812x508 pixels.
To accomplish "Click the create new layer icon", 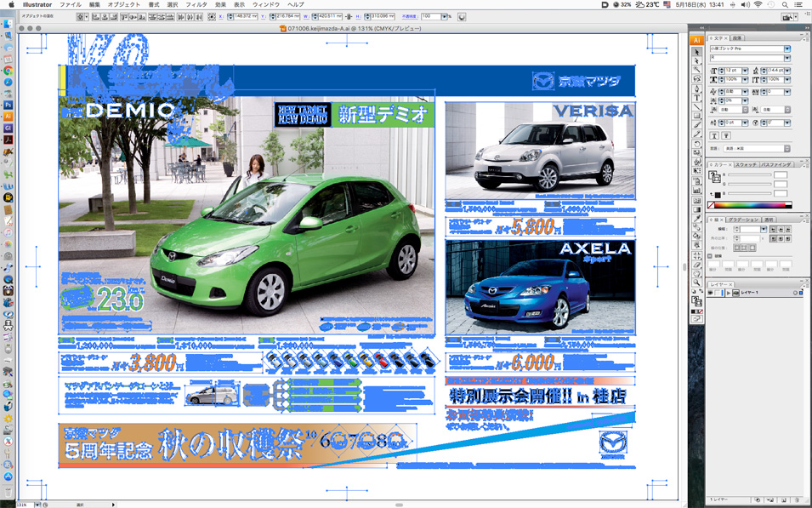I will pos(784,499).
